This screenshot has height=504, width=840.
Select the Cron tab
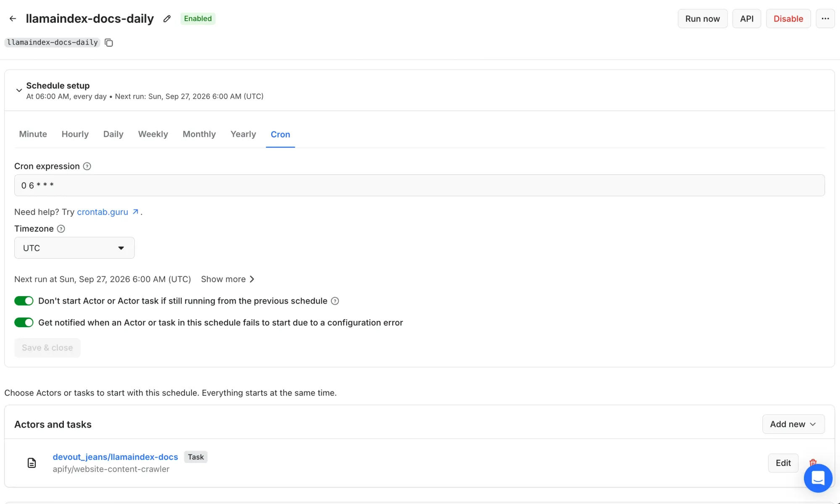point(280,134)
